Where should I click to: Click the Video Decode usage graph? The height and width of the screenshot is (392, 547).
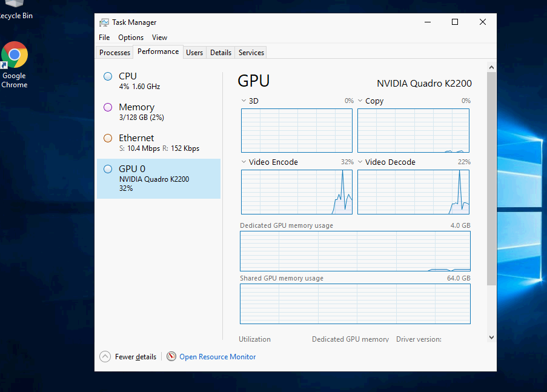(x=413, y=192)
